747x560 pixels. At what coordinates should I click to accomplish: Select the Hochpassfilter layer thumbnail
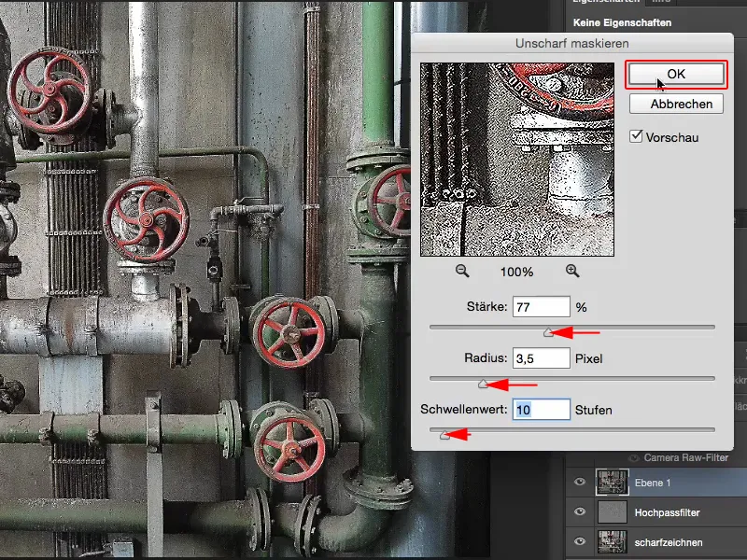[x=613, y=512]
